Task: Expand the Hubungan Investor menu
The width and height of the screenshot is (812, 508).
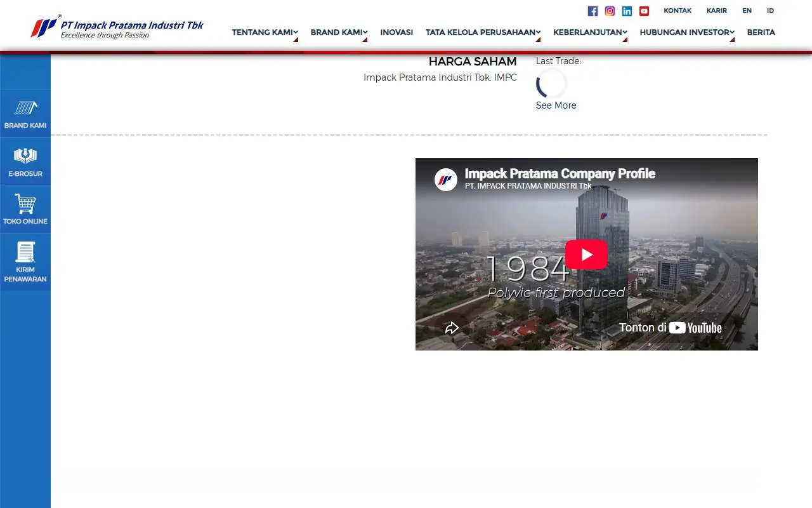Action: coord(687,32)
